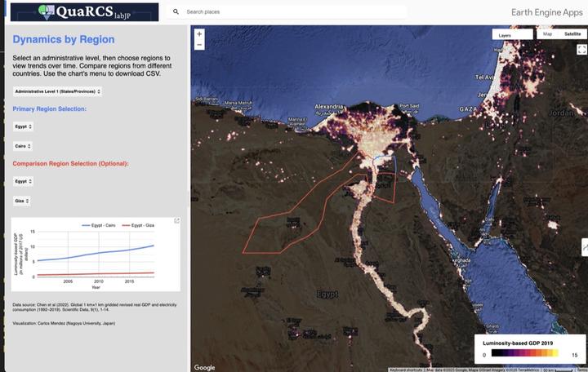Open the Giza comparison region dropdown

pos(22,200)
